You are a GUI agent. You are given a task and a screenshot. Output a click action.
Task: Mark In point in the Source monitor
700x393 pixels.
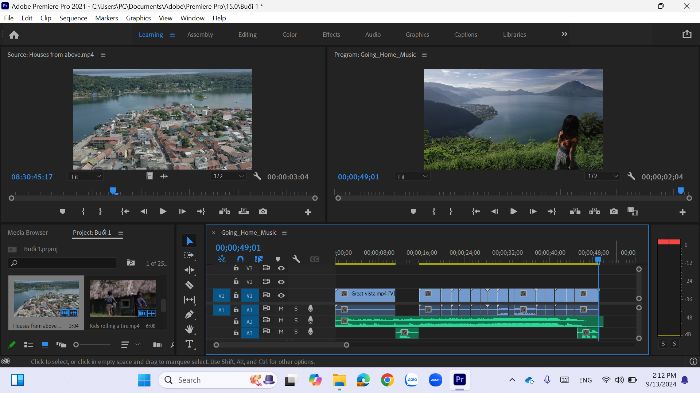pyautogui.click(x=83, y=212)
